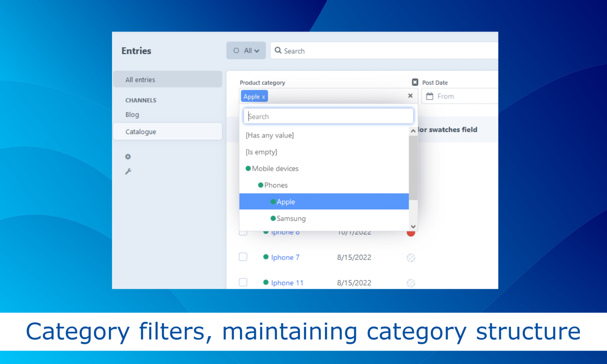Check the Iphone 11 entry checkbox
Screen dimensions: 607x364
point(243,282)
